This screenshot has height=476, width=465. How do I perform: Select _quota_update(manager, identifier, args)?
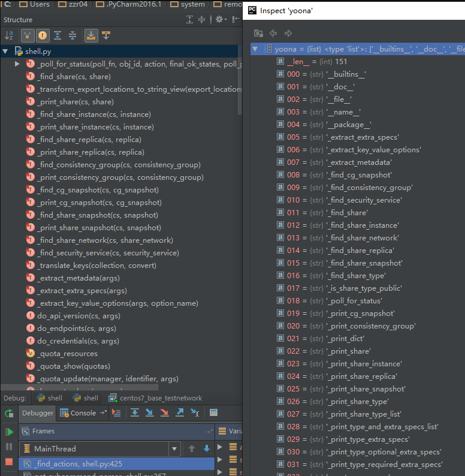coord(108,379)
